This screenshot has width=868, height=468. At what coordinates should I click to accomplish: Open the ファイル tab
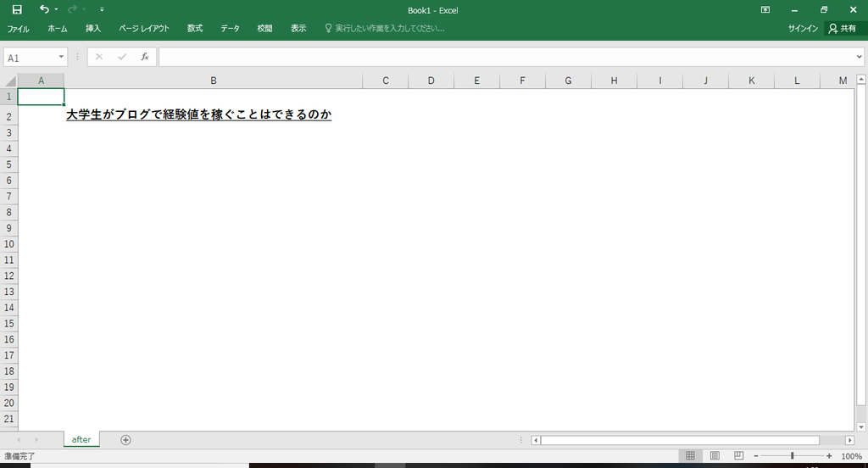coord(18,28)
